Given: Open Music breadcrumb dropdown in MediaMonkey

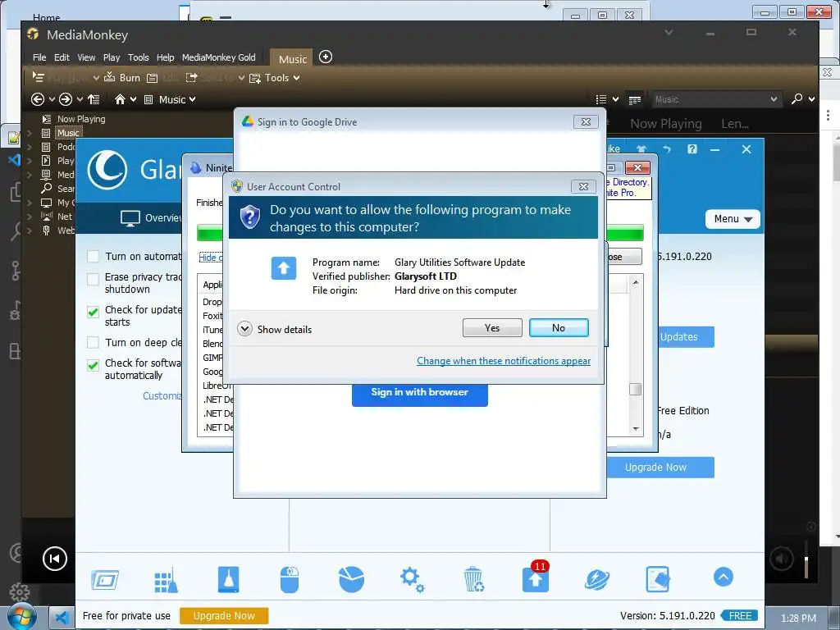Looking at the screenshot, I should coord(192,99).
